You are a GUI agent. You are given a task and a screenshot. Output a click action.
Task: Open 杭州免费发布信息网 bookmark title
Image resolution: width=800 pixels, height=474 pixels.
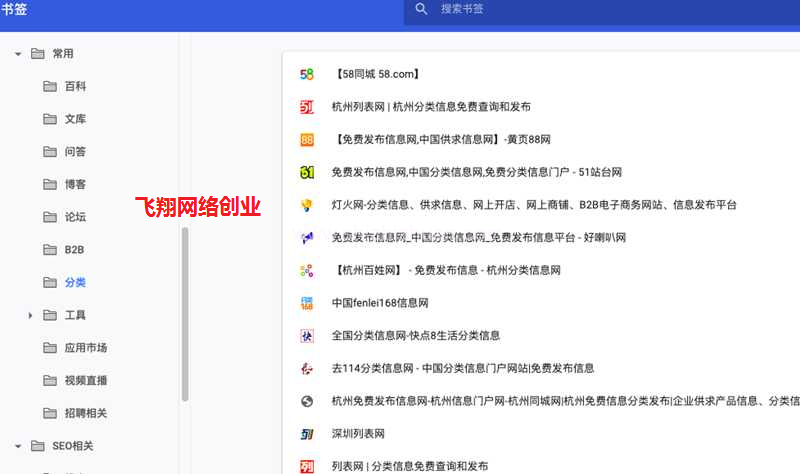[566, 401]
